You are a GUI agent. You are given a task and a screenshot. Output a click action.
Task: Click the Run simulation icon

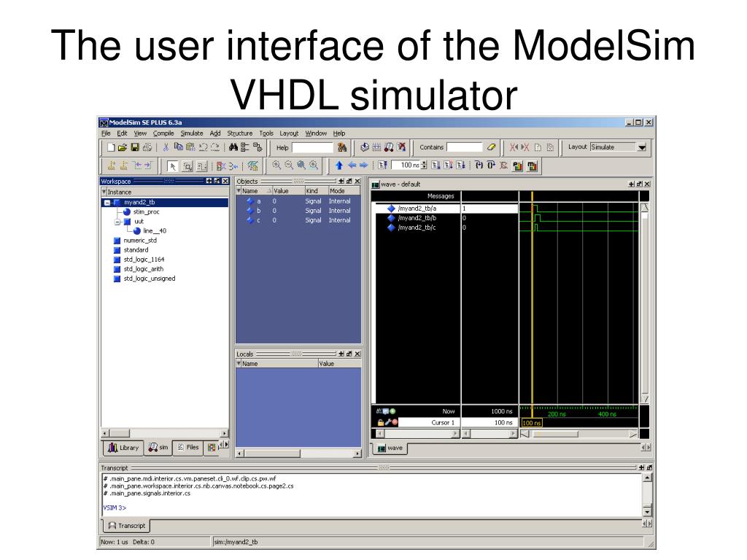pyautogui.click(x=436, y=166)
